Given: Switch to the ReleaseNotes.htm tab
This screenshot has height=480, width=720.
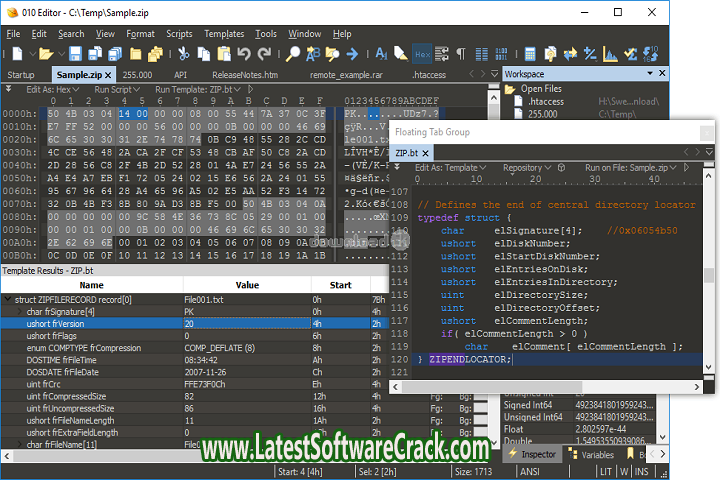Looking at the screenshot, I should 246,75.
